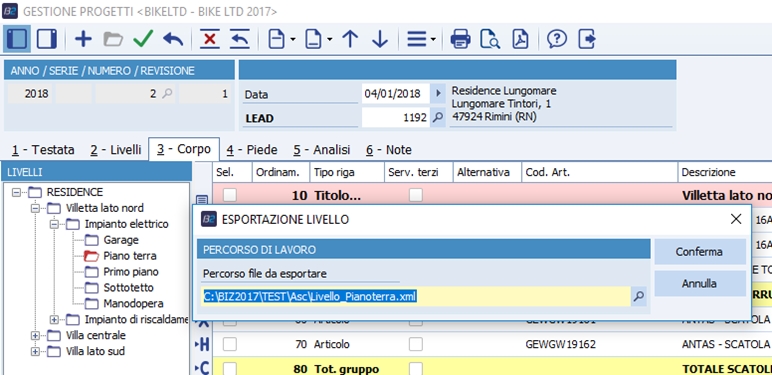Toggle Serv. terzi checkbox on row 10

coord(416,195)
